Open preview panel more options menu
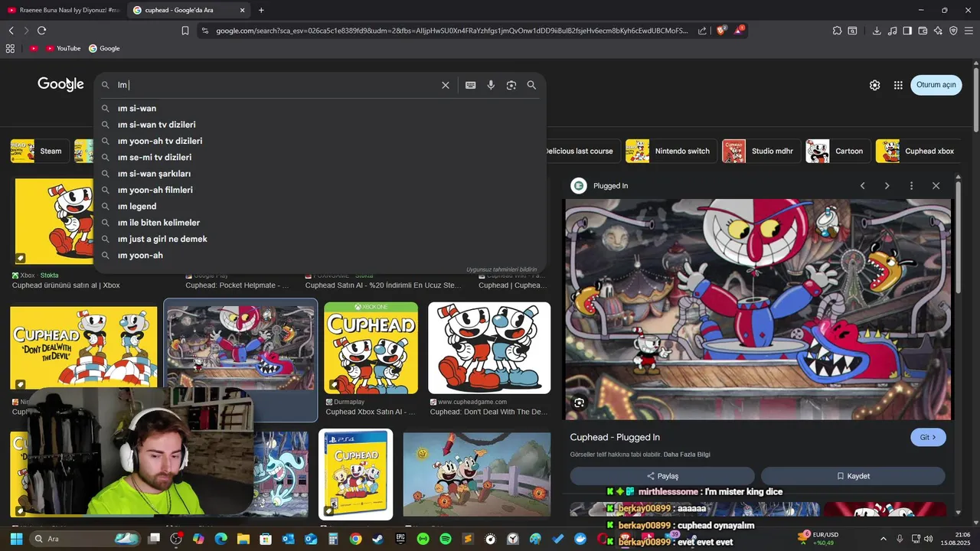 pos(911,186)
